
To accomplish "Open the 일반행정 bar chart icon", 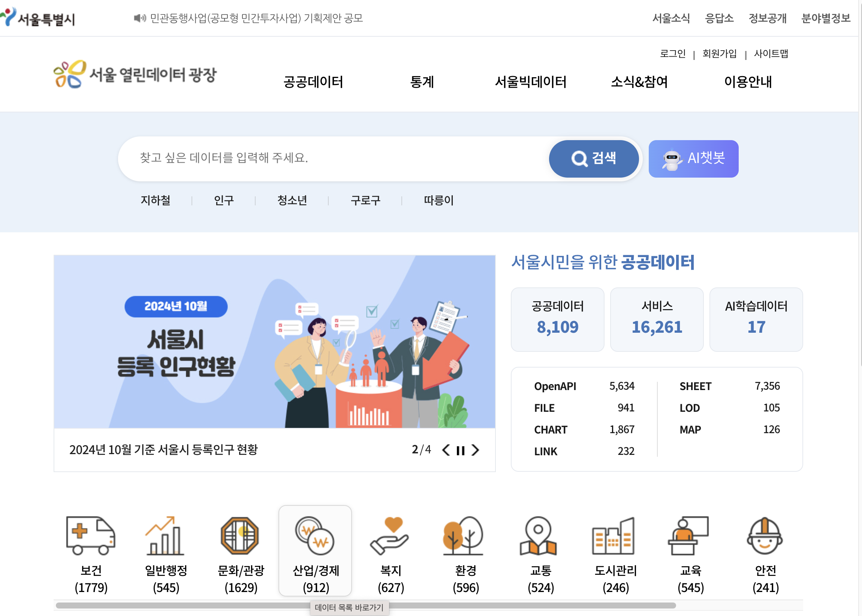I will pyautogui.click(x=165, y=535).
